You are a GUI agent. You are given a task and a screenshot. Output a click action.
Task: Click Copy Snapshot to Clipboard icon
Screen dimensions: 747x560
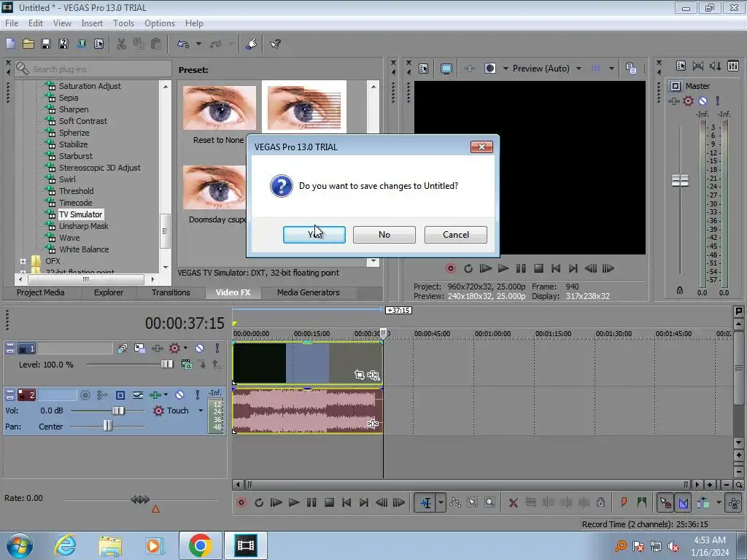631,69
